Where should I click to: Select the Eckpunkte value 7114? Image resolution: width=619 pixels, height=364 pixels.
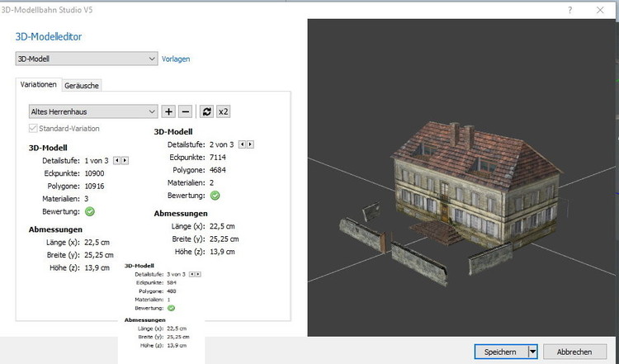tap(218, 157)
